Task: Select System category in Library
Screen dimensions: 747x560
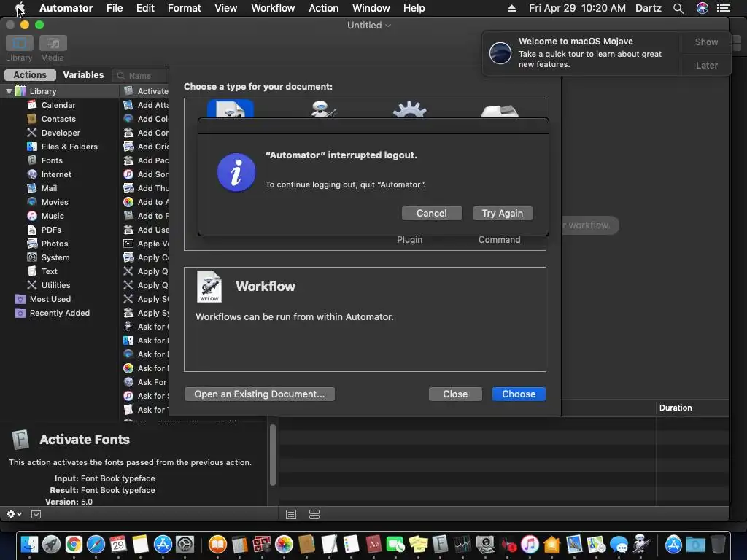Action: (x=55, y=257)
